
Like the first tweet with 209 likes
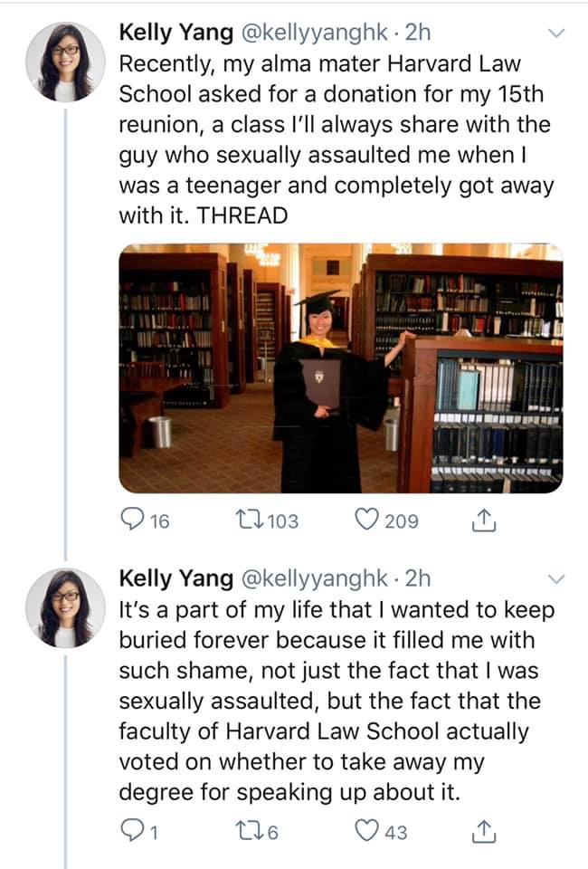[366, 520]
